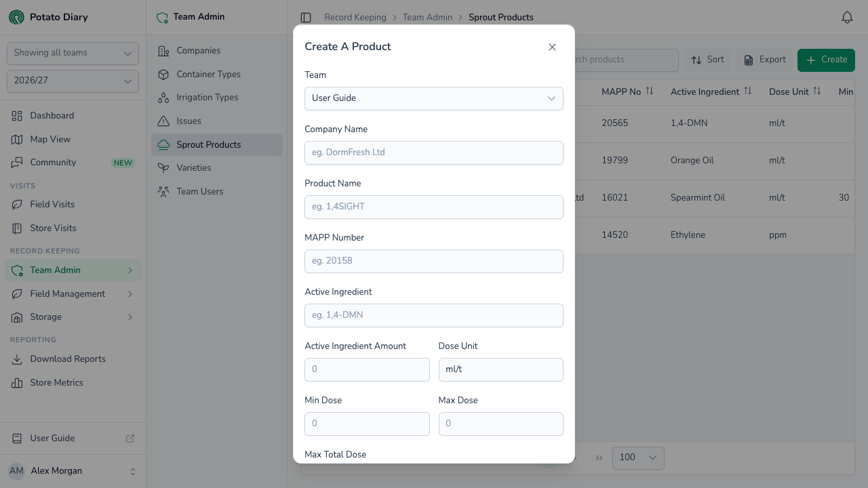Click the Potato Diary logo icon

(x=16, y=17)
